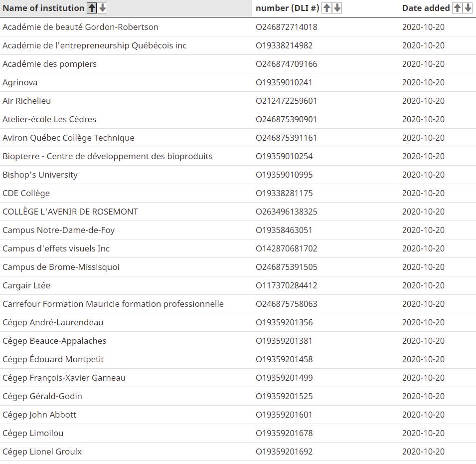Click DLI number O117370284412

tap(286, 285)
